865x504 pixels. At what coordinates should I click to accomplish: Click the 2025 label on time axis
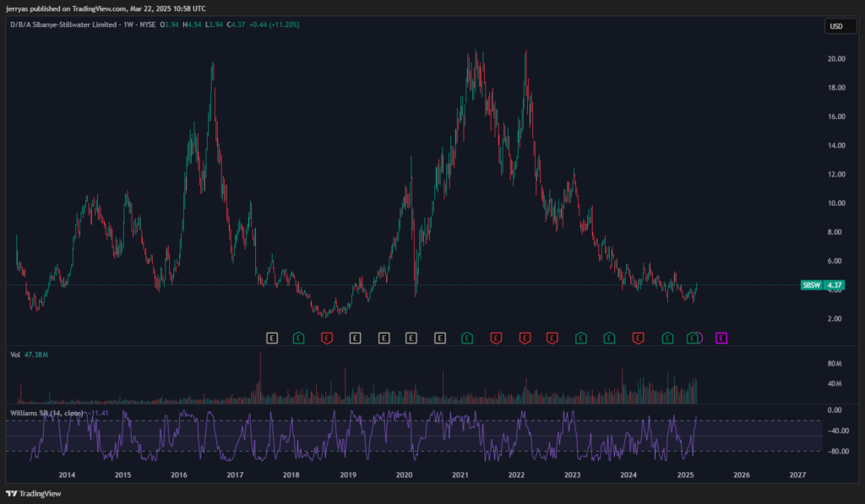(x=685, y=475)
